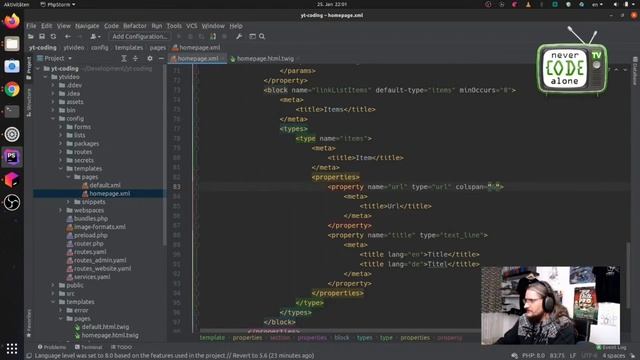
Task: Open the system volume indicator
Action: pos(615,4)
